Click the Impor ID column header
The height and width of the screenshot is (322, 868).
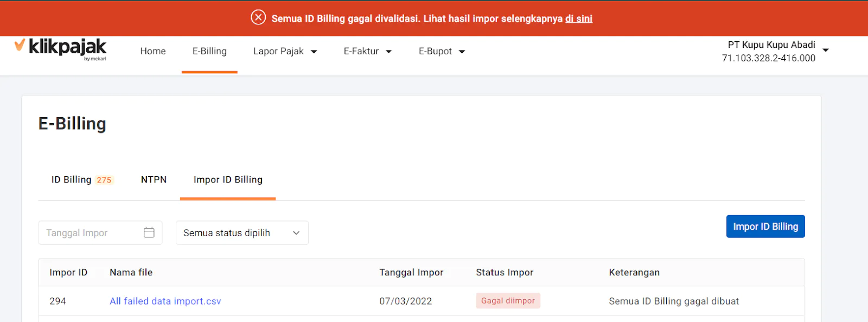[68, 273]
